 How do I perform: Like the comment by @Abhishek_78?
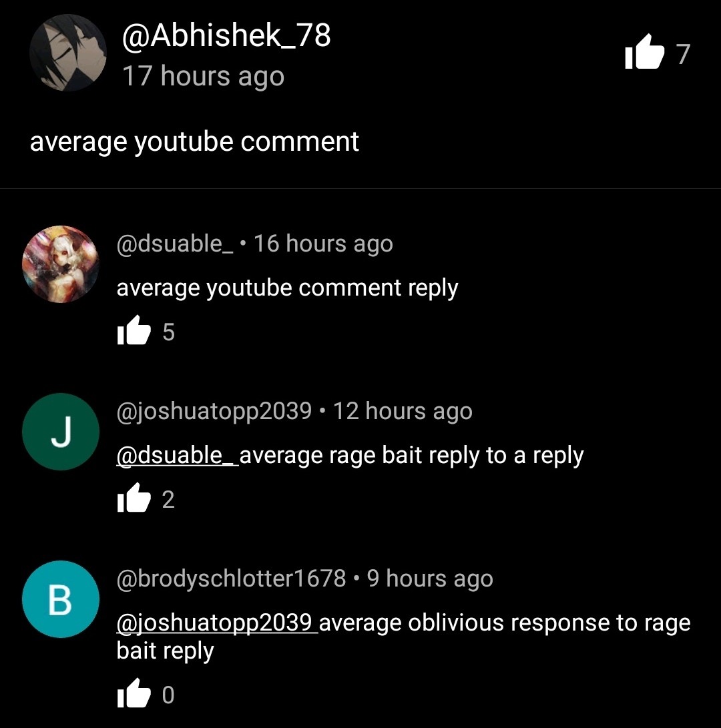pyautogui.click(x=645, y=53)
